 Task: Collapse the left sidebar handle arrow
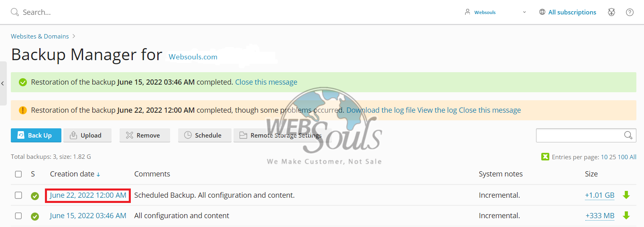3,83
